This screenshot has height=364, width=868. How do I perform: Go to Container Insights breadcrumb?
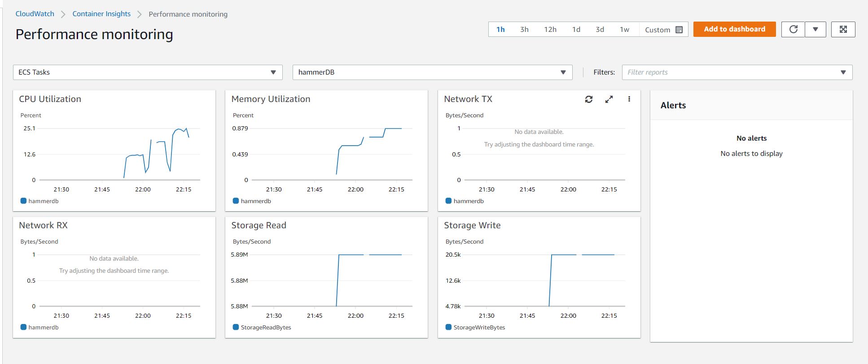pyautogui.click(x=101, y=14)
